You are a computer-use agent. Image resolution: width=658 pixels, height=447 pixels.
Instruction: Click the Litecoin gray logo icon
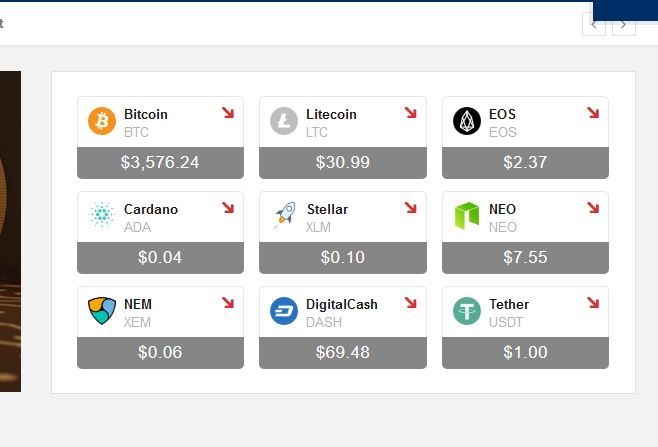click(284, 122)
